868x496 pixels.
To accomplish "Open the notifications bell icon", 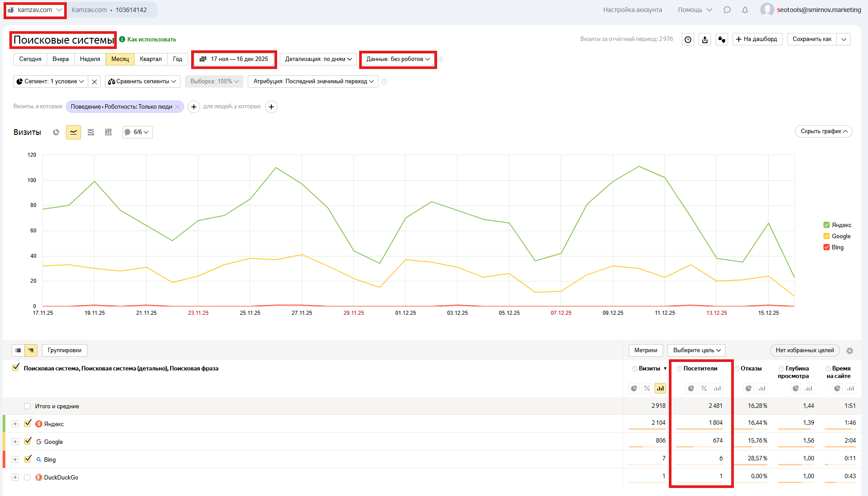I will [x=745, y=10].
